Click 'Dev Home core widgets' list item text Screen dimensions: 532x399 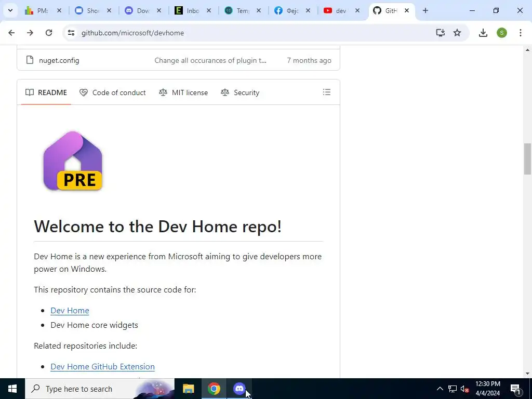(x=95, y=325)
